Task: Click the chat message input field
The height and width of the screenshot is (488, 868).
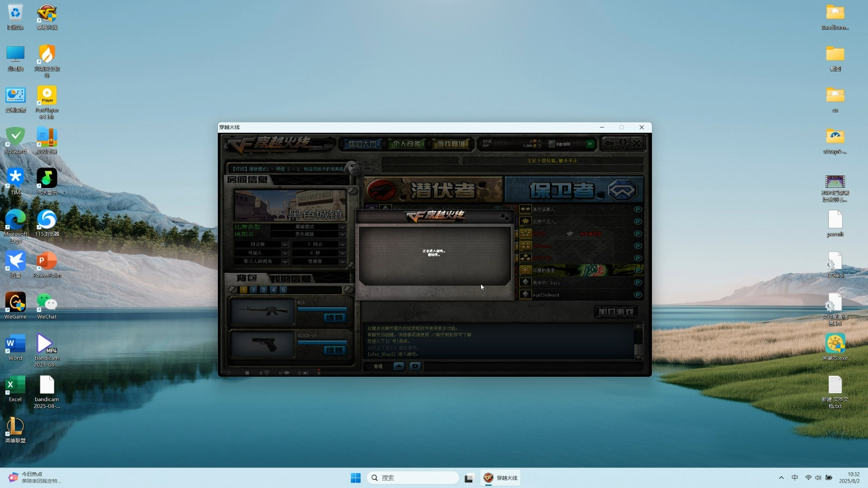Action: pos(533,366)
